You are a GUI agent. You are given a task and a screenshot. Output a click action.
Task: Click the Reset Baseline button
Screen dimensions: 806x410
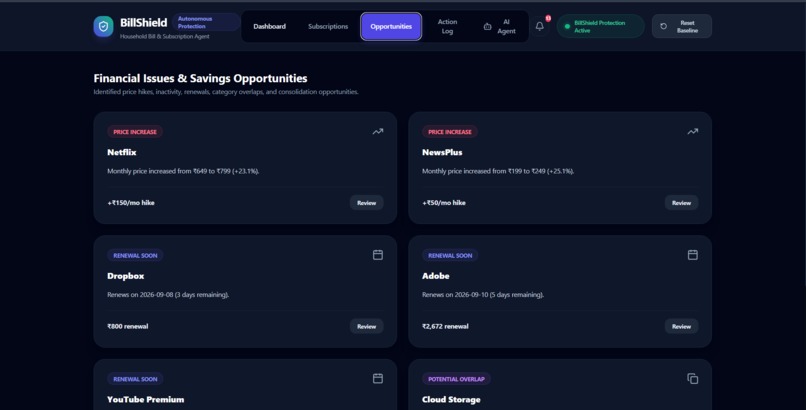coord(682,26)
